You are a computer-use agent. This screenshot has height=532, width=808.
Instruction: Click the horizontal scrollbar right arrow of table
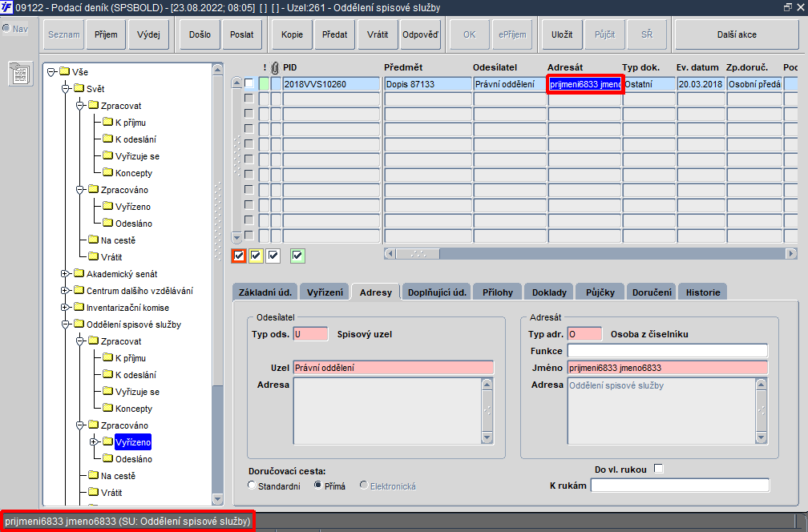pyautogui.click(x=791, y=253)
